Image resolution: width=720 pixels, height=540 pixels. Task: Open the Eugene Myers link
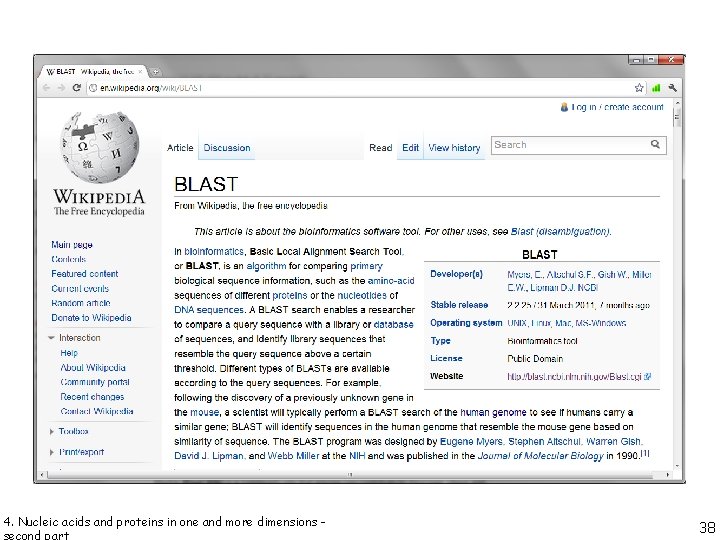(x=471, y=442)
